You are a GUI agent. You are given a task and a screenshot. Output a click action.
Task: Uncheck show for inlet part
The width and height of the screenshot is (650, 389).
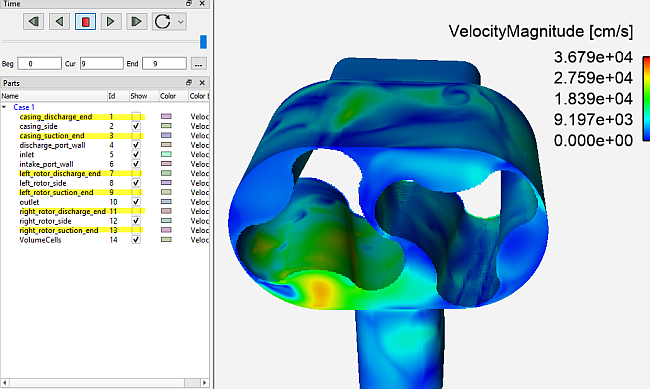136,154
